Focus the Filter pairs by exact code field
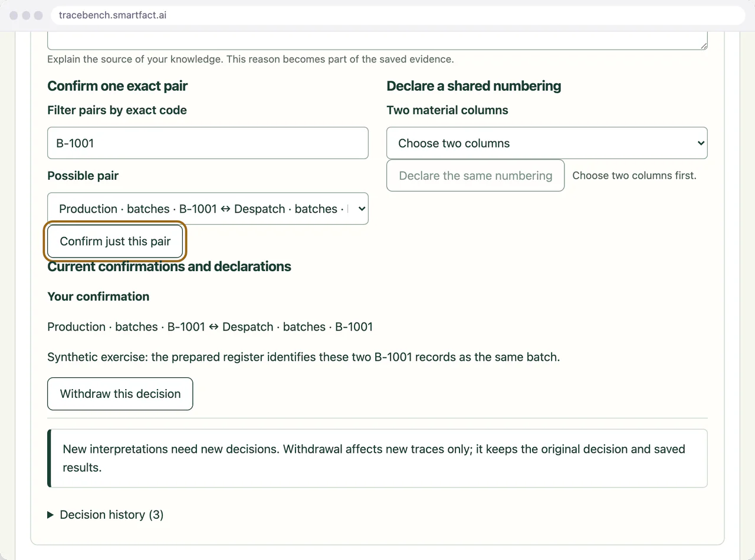Viewport: 755px width, 560px height. pyautogui.click(x=208, y=143)
